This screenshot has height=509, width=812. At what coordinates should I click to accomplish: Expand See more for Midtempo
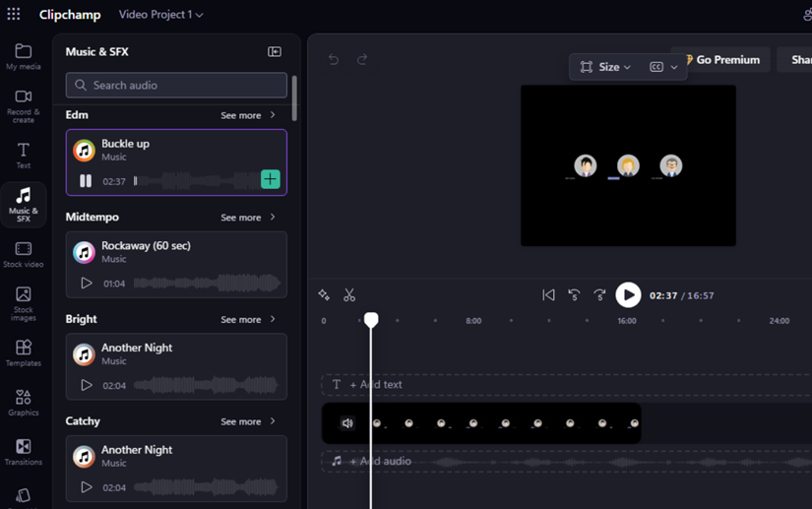click(x=247, y=217)
